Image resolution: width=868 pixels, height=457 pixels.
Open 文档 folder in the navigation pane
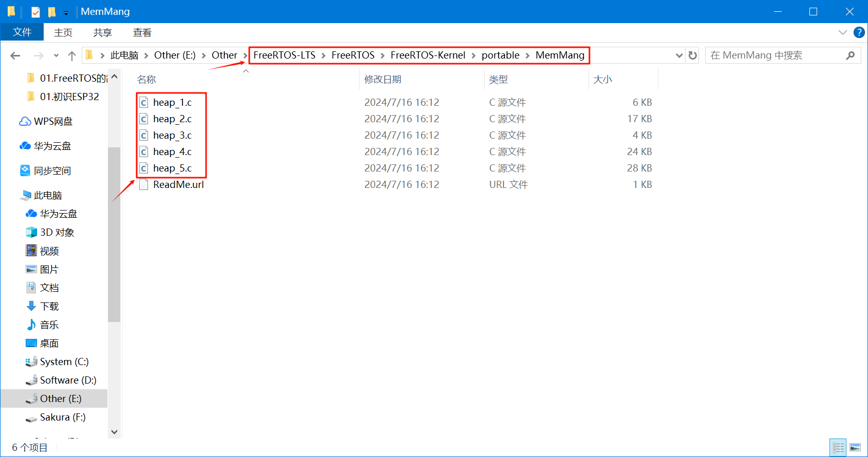43,288
